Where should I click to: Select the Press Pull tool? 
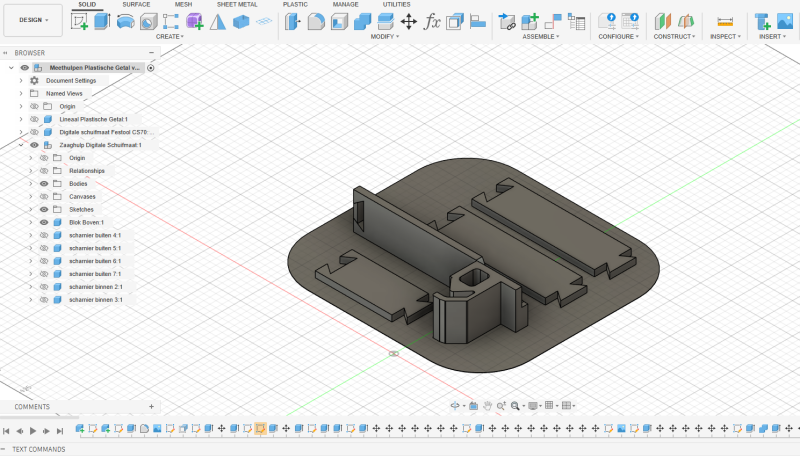(x=293, y=21)
